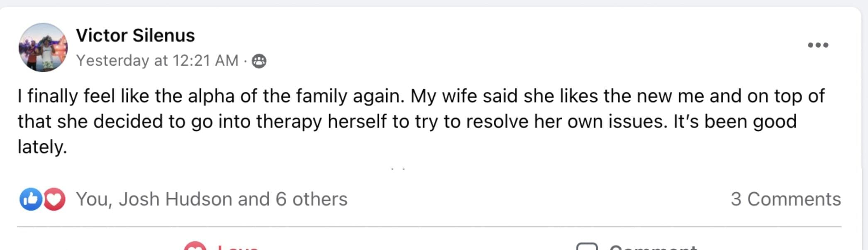Click the speech bubble Comment icon

587,247
